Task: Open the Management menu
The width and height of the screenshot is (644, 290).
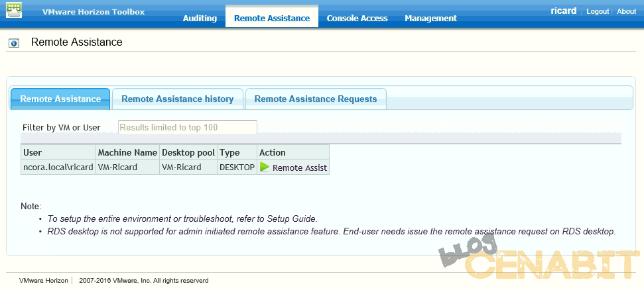Action: [x=430, y=19]
